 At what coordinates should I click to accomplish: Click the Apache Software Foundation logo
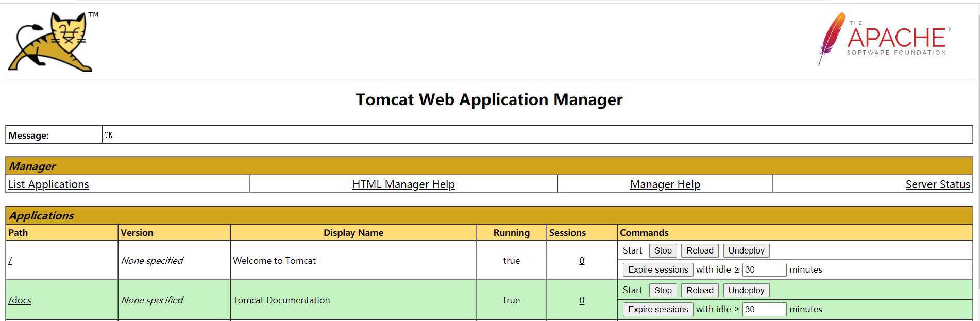[x=884, y=39]
